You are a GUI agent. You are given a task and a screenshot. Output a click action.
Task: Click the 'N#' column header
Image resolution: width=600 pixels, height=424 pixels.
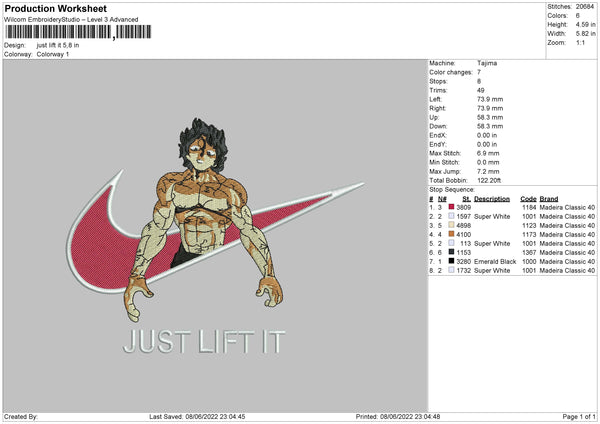tap(442, 199)
